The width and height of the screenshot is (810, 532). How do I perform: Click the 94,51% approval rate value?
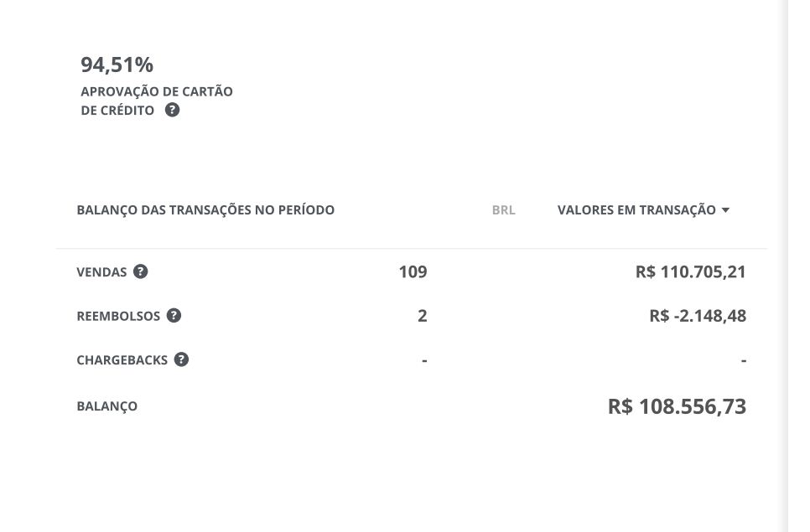[x=117, y=65]
